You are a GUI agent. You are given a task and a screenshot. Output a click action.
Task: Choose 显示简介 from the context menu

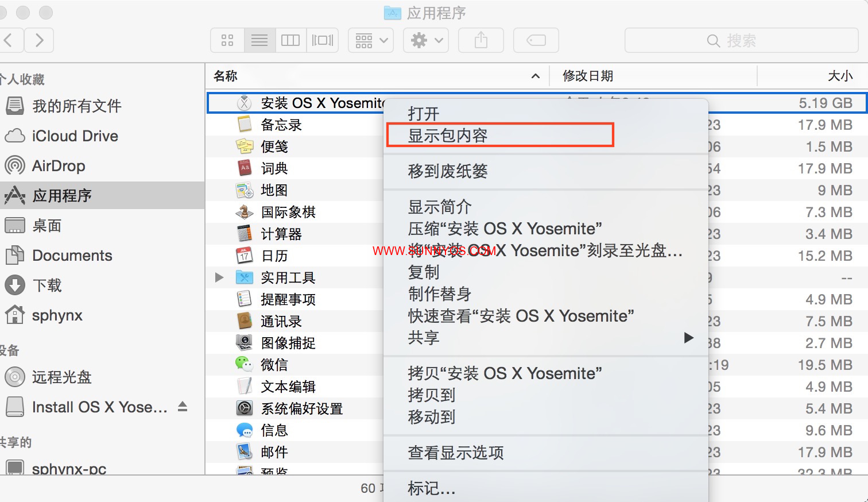(546, 207)
